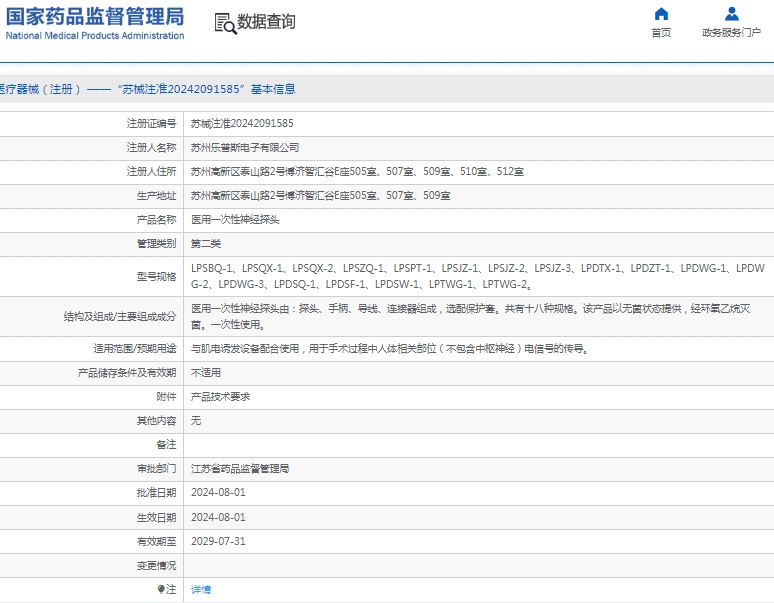
Task: Click the 有效期至 label
Action: [156, 541]
